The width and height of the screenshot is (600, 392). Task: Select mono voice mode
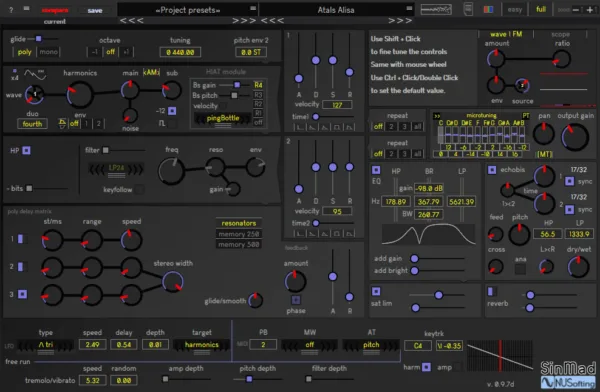point(48,52)
